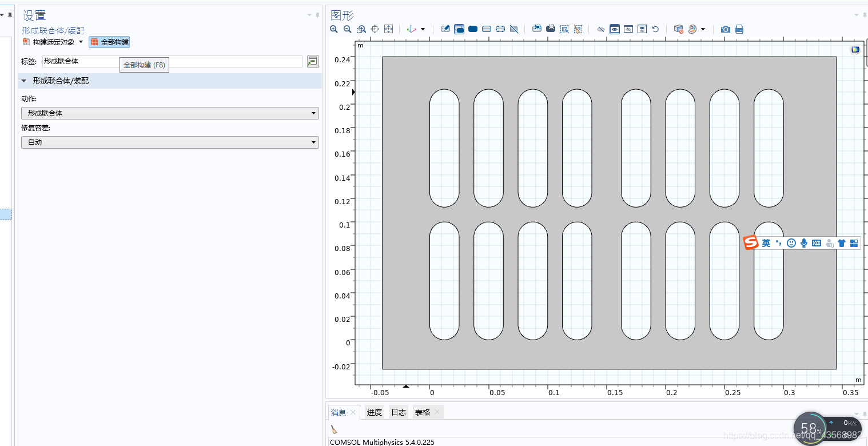Click the dark Deselect Box icon
The image size is (868, 446).
click(551, 29)
